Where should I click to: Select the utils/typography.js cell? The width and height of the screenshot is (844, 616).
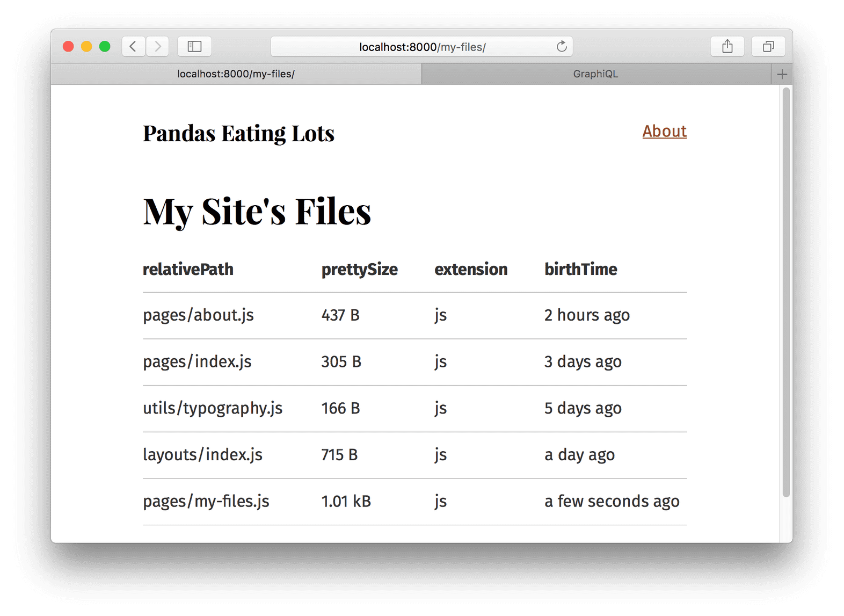[213, 408]
